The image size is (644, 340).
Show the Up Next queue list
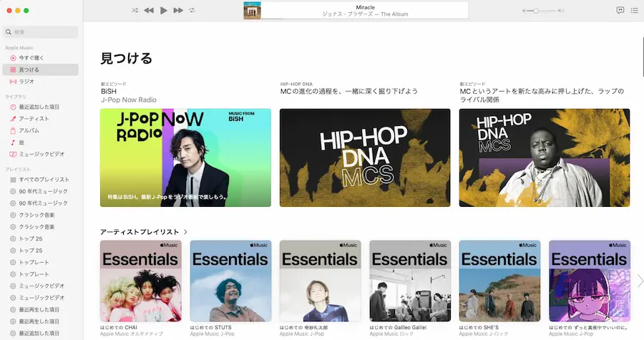coord(634,10)
